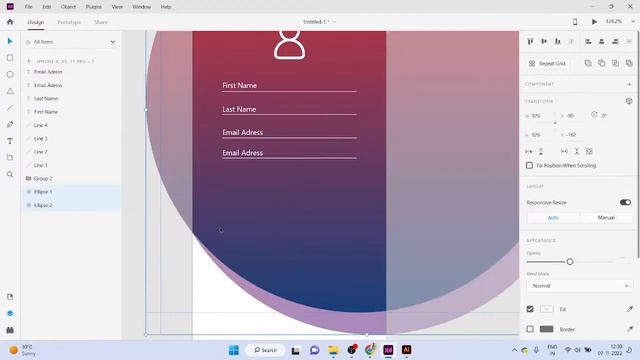Screen dimensions: 640x360
Task: Pick fill color with the Fill eyedropper
Action: [630, 309]
